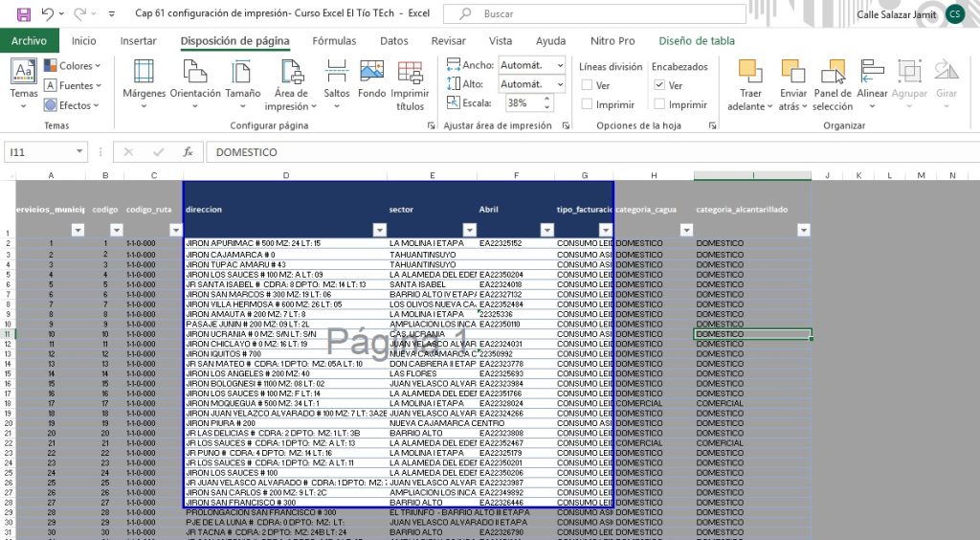
Task: Enable Ver checkbox under Líneas división
Action: pyautogui.click(x=588, y=85)
